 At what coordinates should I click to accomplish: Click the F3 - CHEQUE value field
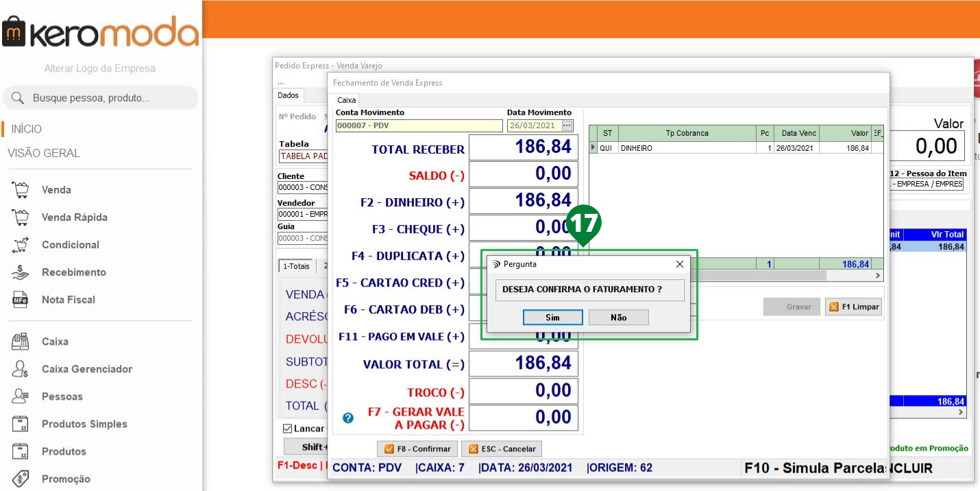[x=524, y=227]
